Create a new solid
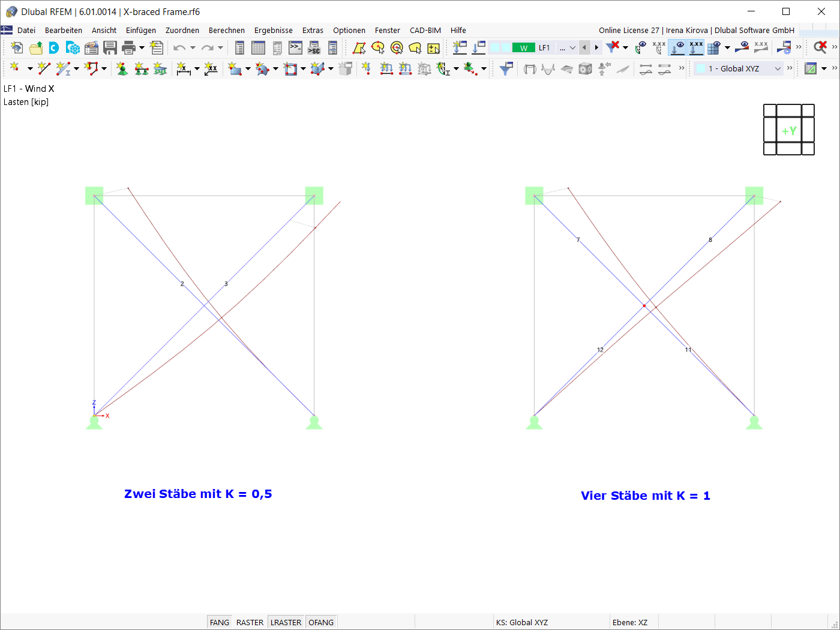840x630 pixels. pos(317,68)
